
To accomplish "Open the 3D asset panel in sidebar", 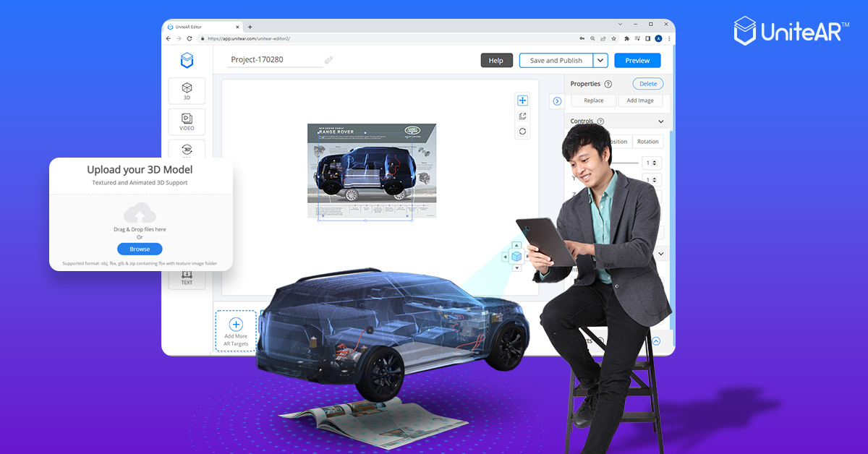I will (x=187, y=90).
